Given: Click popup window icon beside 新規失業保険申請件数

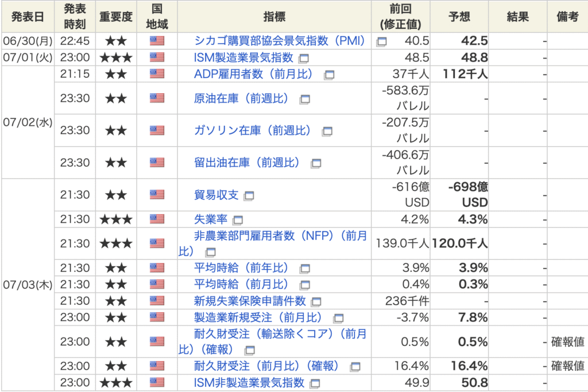Looking at the screenshot, I should pyautogui.click(x=316, y=302).
